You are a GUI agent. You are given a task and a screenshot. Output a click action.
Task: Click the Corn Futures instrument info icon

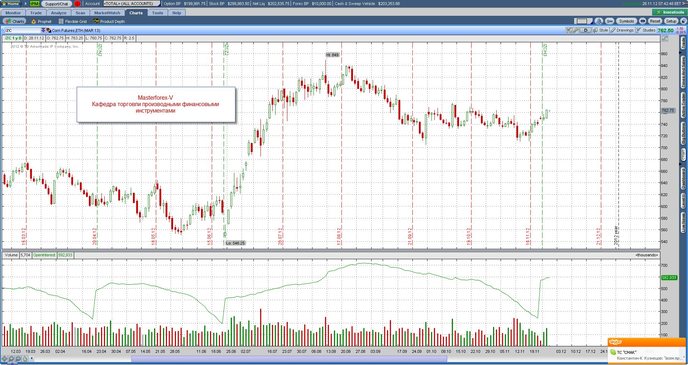(49, 31)
